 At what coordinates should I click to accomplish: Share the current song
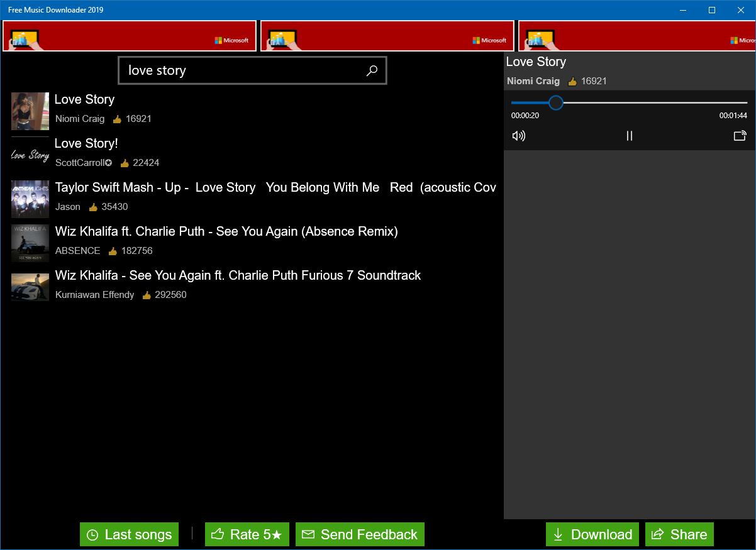(x=679, y=534)
